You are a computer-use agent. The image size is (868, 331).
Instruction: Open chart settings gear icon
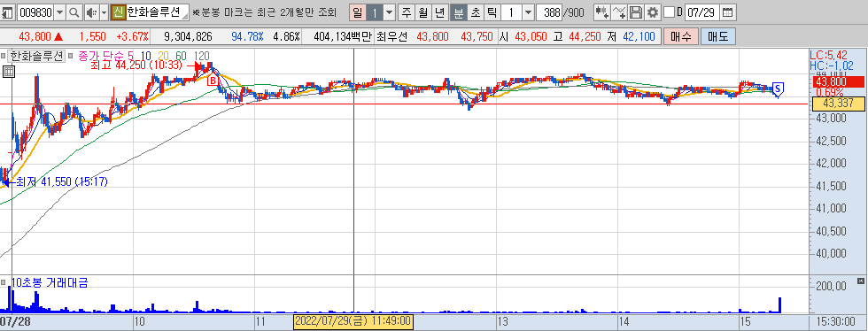[x=653, y=12]
